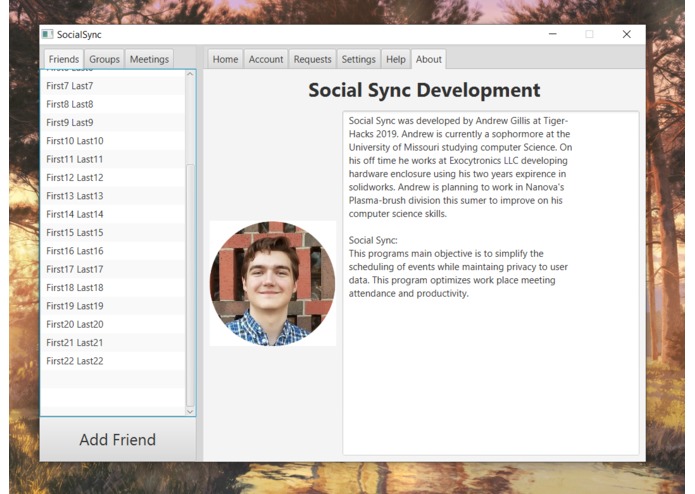Close the SocialSync window
695x494 pixels.
click(x=626, y=34)
